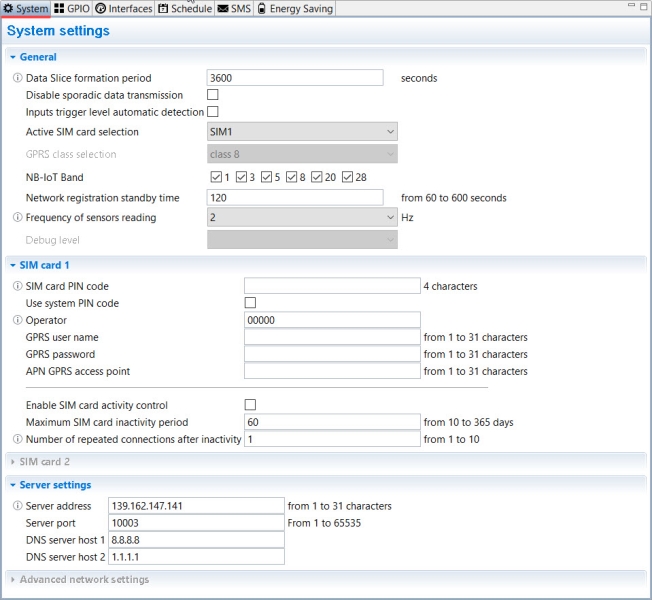Click the GPRS password field

click(332, 354)
